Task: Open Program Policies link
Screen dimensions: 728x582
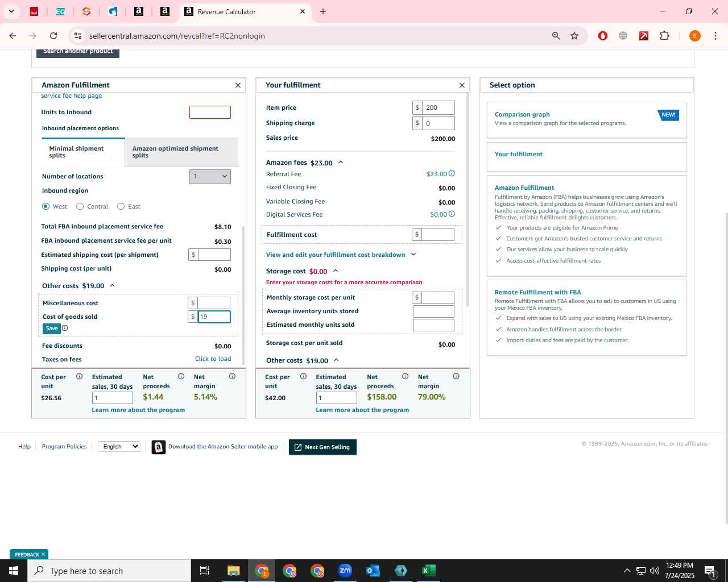Action: coord(64,447)
